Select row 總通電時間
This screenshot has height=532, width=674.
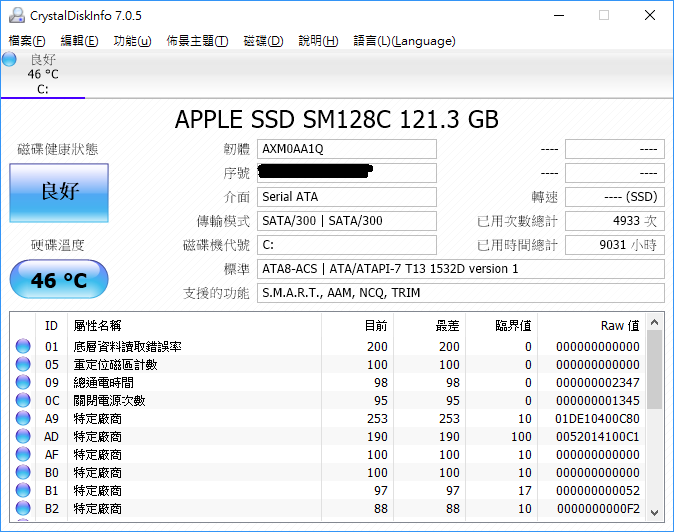point(328,382)
